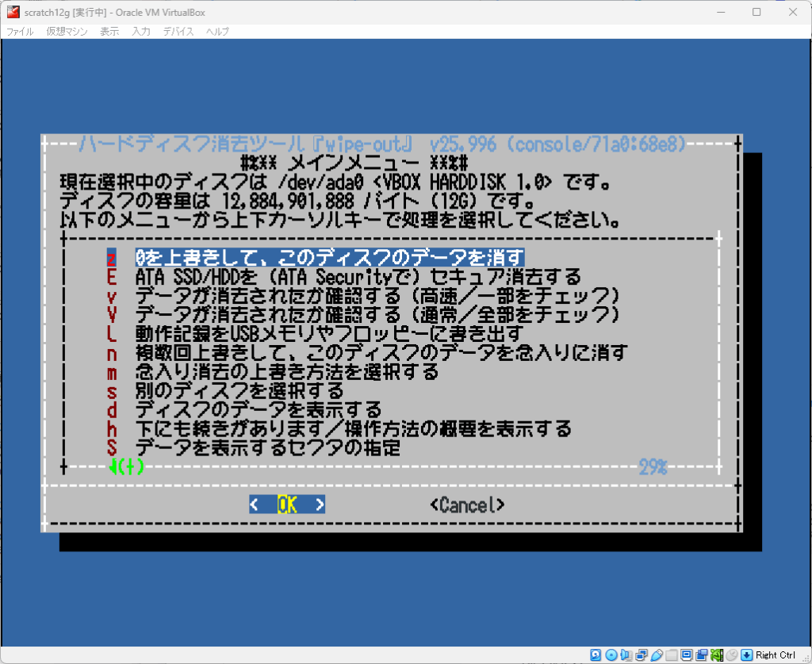Click the USB devices status icon
Viewport: 812px width, 664px height.
click(x=657, y=654)
